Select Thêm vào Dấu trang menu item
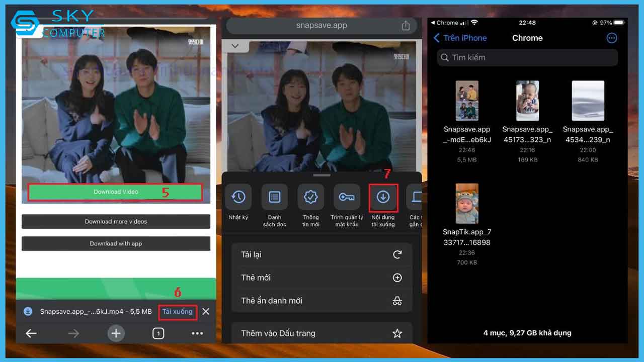Image resolution: width=644 pixels, height=362 pixels. point(322,333)
